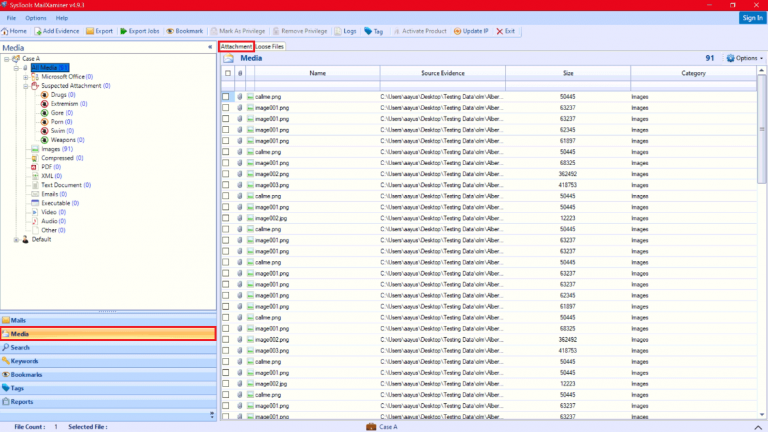Click Add Evidence in the toolbar
Image resolution: width=768 pixels, height=432 pixels.
(x=57, y=31)
